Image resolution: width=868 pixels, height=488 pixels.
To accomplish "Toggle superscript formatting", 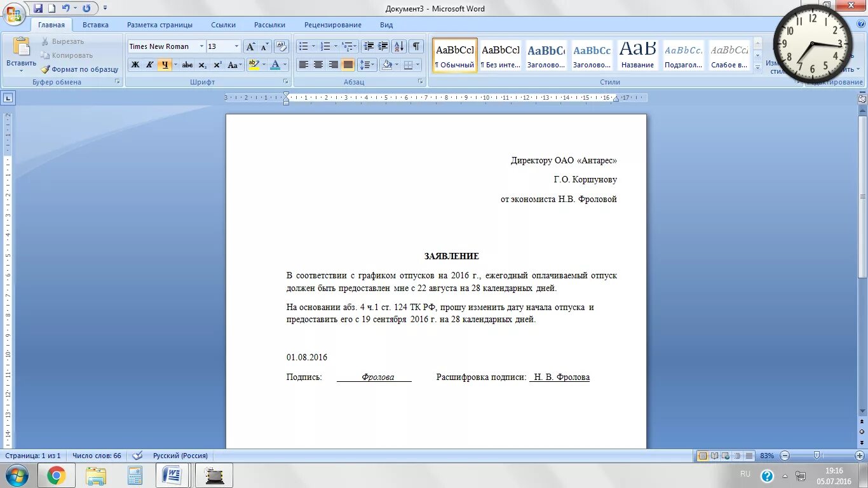I will pyautogui.click(x=217, y=65).
